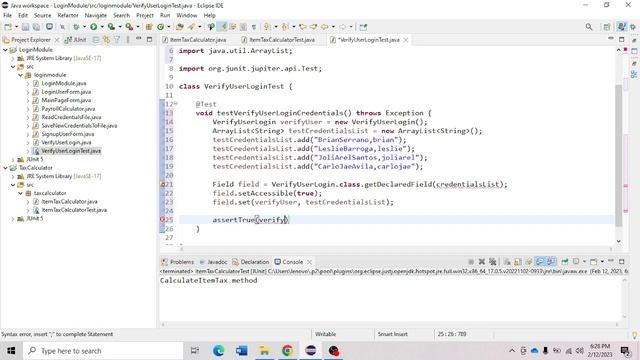This screenshot has height=360, width=640.
Task: Click the Next Annotation icon
Action: click(x=267, y=27)
